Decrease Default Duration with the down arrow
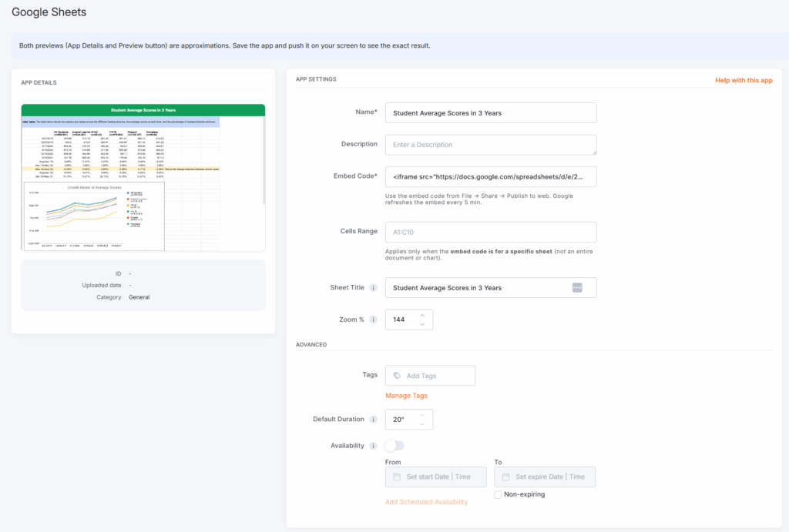The width and height of the screenshot is (789, 532). (x=422, y=423)
